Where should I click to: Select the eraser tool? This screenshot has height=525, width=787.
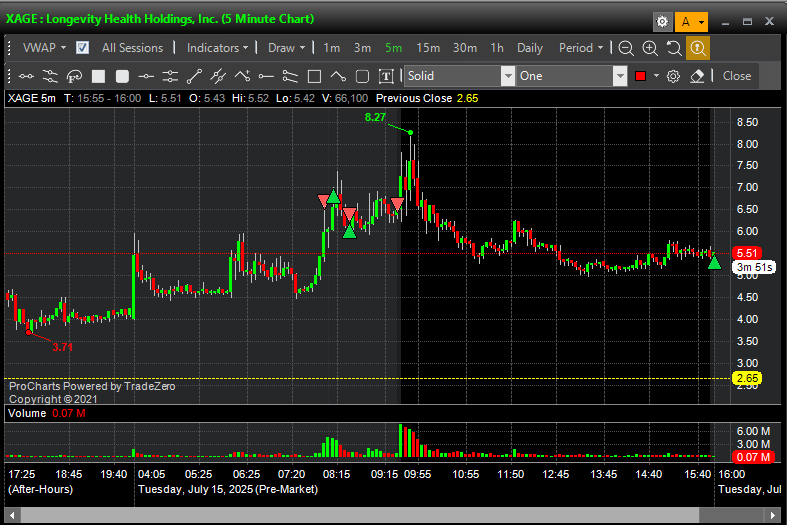[x=697, y=76]
